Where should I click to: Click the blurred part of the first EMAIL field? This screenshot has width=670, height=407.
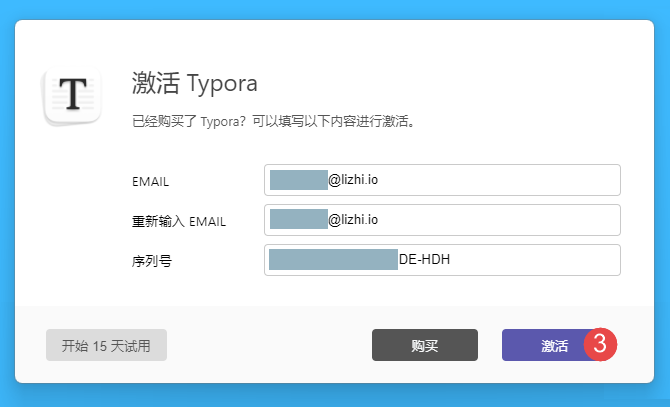click(298, 180)
